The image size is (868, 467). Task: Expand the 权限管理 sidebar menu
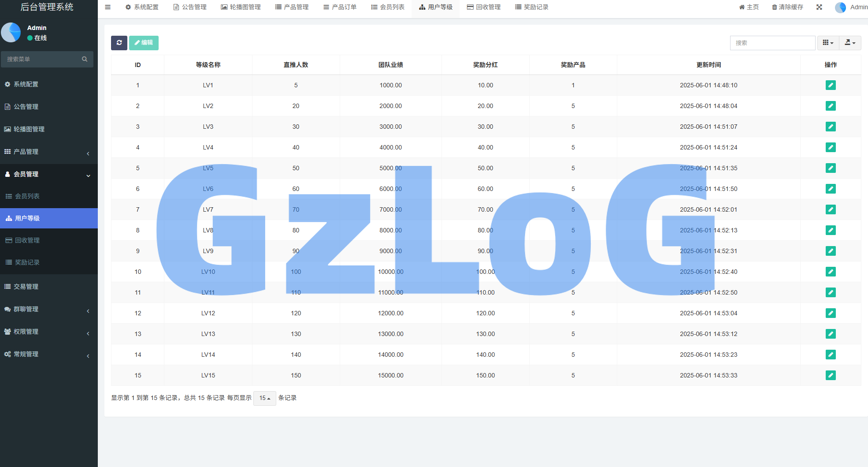(48, 332)
